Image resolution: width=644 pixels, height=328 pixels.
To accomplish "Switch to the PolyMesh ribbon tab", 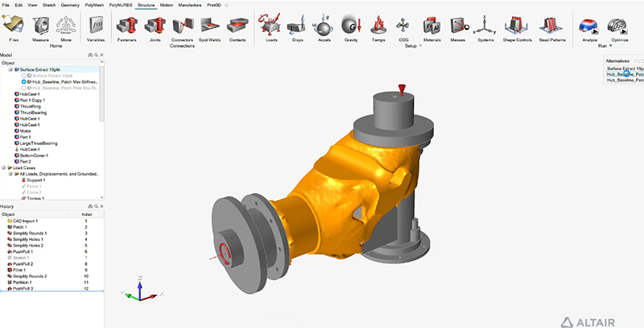I will (94, 5).
